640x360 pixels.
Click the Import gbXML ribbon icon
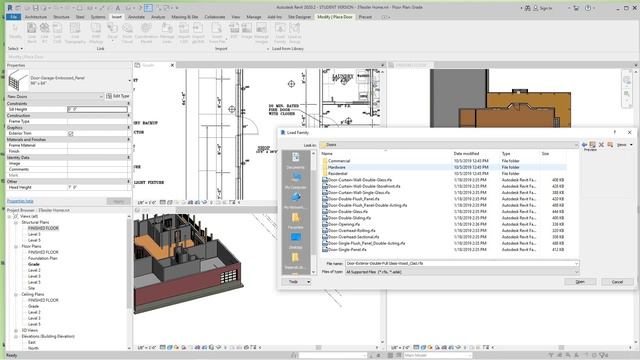point(198,33)
